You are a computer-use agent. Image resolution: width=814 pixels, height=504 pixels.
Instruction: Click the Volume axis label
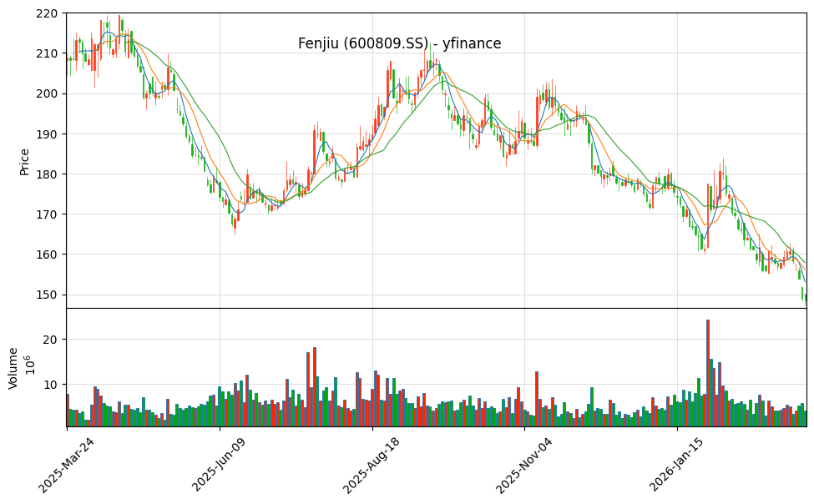[x=13, y=368]
